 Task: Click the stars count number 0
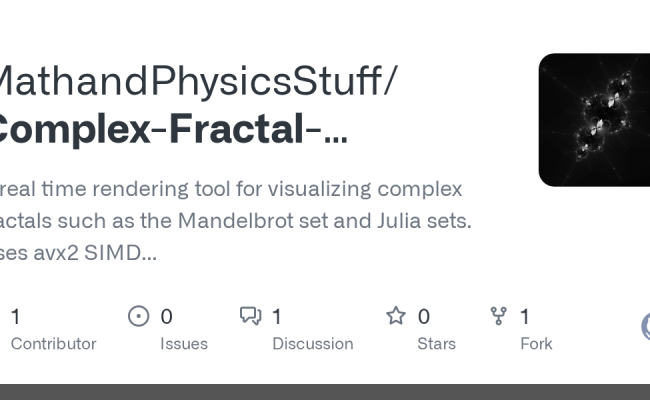click(424, 317)
